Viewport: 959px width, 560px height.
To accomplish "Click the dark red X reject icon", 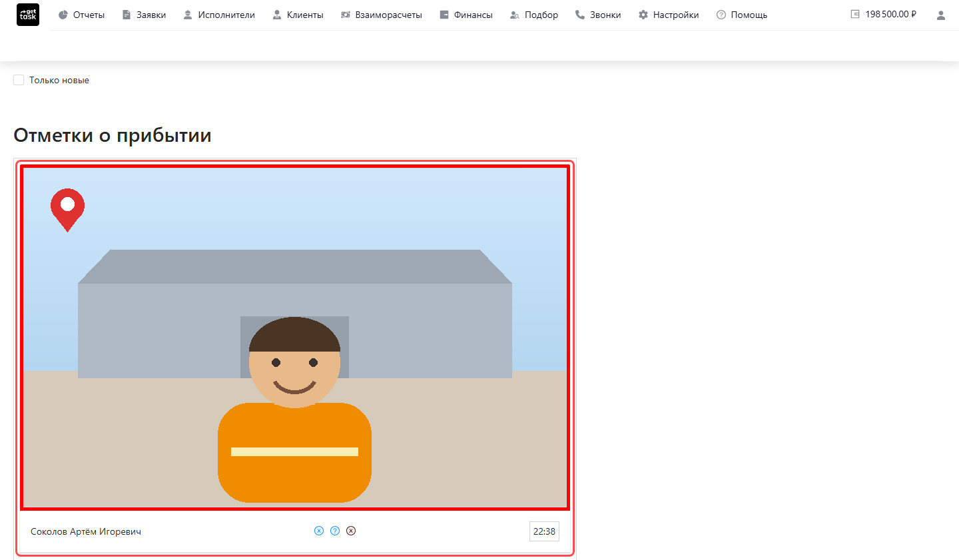I will tap(351, 531).
